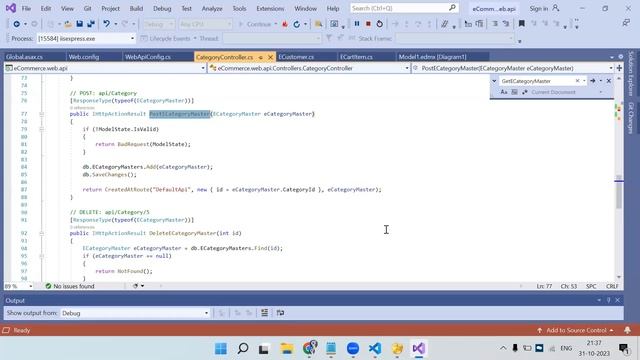The height and width of the screenshot is (360, 640).
Task: Click the Restart refresh arrow icon
Action: (297, 24)
